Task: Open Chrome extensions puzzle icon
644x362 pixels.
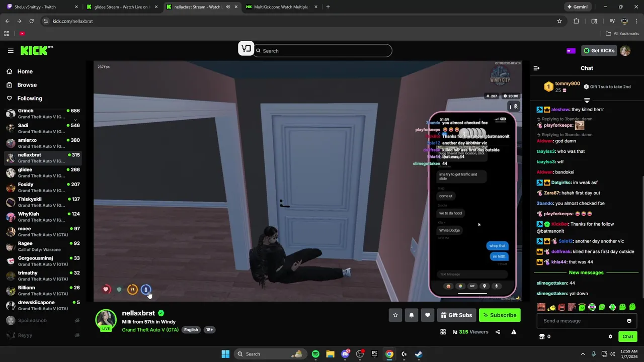Action: tap(577, 21)
